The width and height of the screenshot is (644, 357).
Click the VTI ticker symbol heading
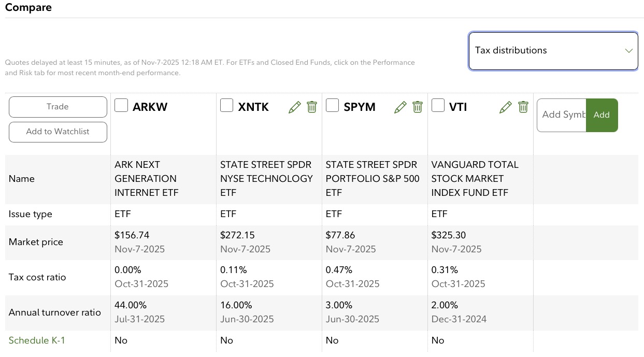tap(458, 107)
